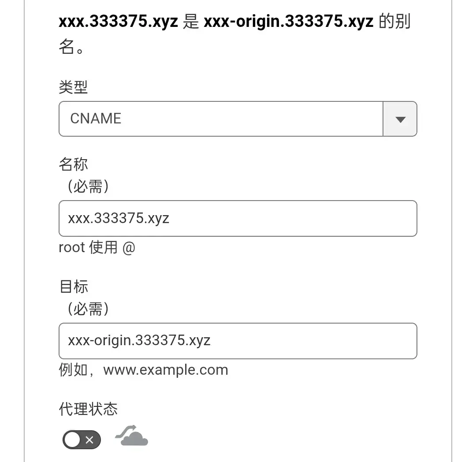This screenshot has height=462, width=476.
Task: Click the (必需) marker under 目标
Action: point(88,309)
